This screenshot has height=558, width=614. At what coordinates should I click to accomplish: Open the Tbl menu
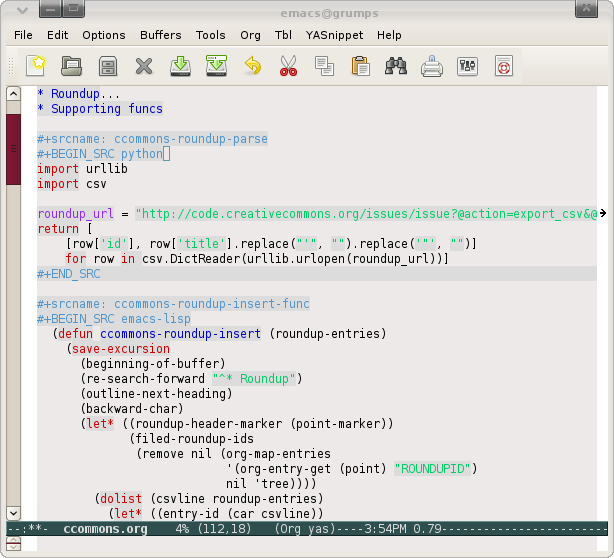[x=283, y=35]
